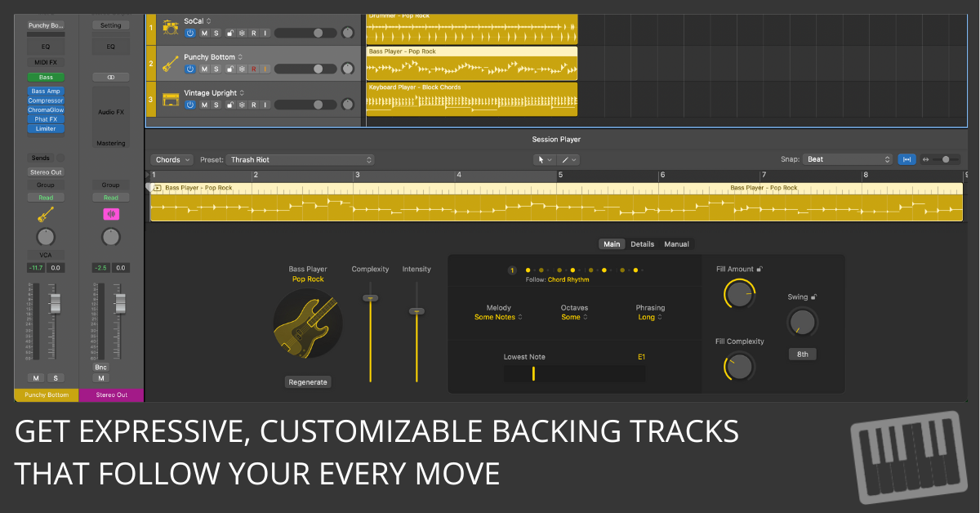Click the 8th swing value button
Viewport: 980px width, 513px height.
802,355
